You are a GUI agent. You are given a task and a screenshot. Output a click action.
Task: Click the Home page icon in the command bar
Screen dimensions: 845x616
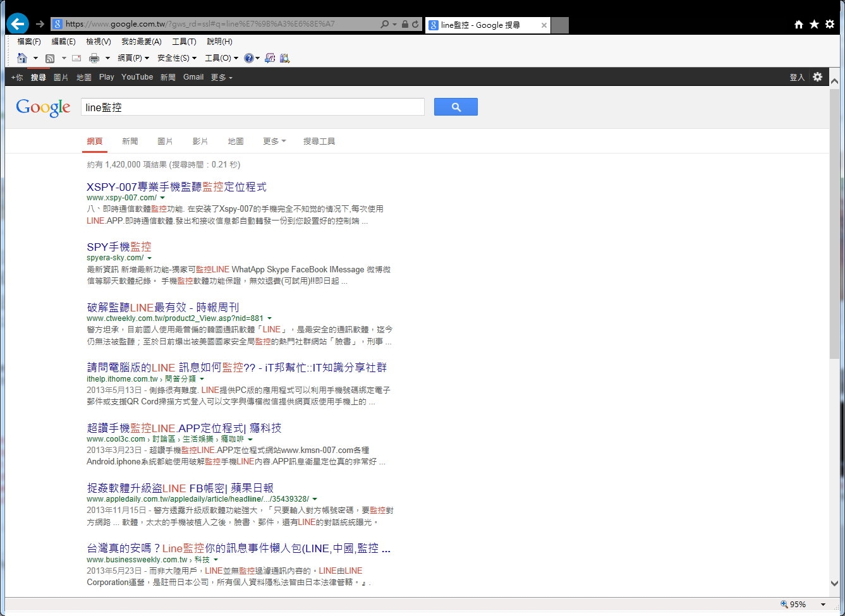22,58
